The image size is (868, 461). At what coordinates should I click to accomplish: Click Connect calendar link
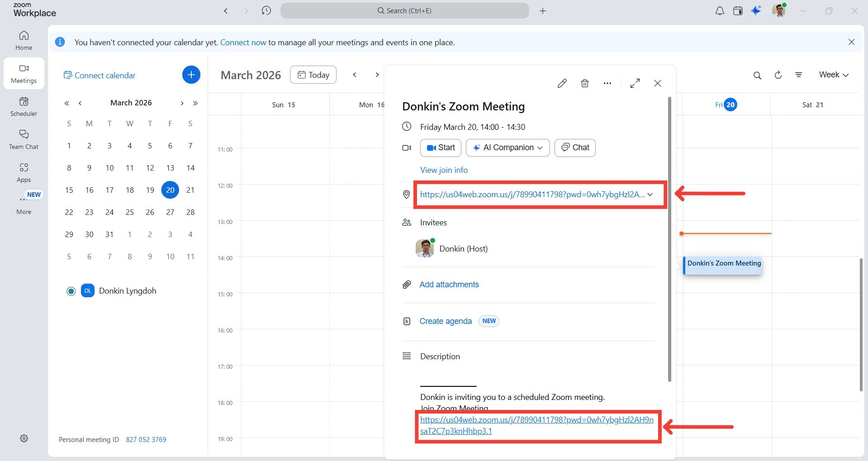pos(100,75)
